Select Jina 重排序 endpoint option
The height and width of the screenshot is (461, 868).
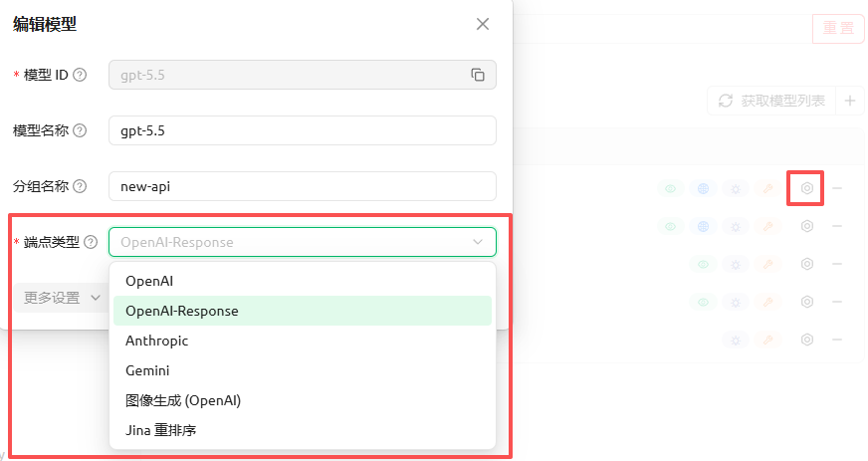[303, 430]
